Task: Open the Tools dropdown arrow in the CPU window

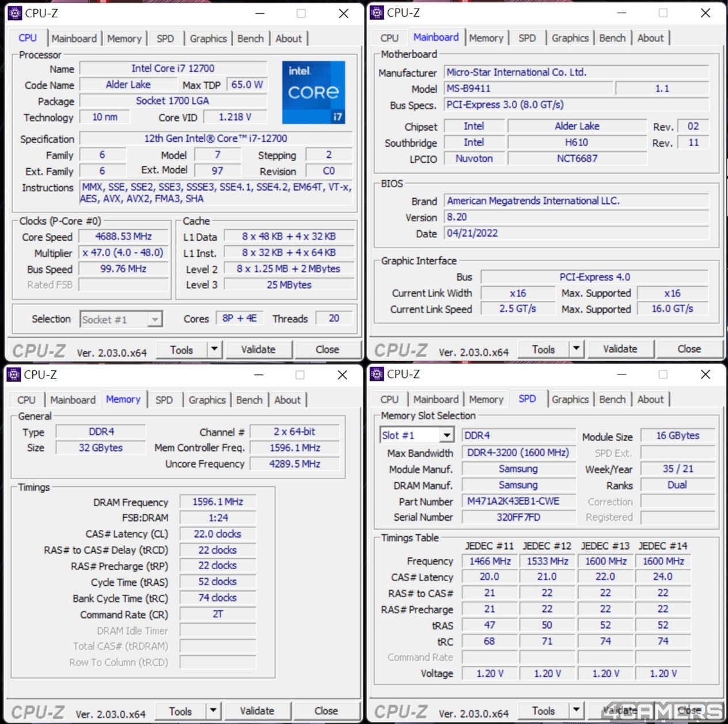Action: [214, 349]
